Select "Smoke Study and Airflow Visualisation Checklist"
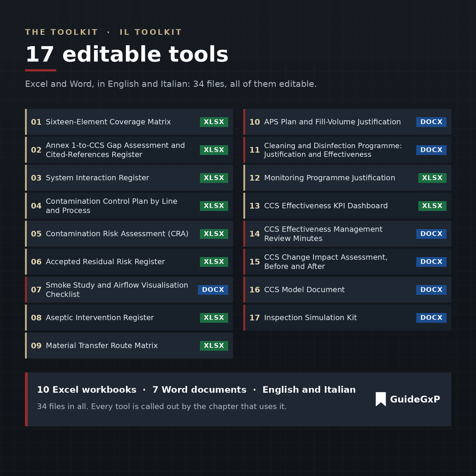The image size is (476, 476). click(117, 290)
